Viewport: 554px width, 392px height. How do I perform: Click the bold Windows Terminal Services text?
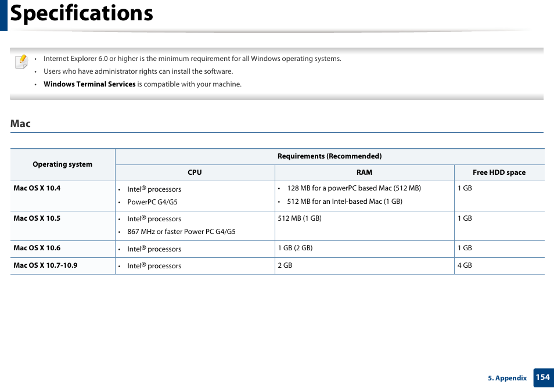(89, 84)
